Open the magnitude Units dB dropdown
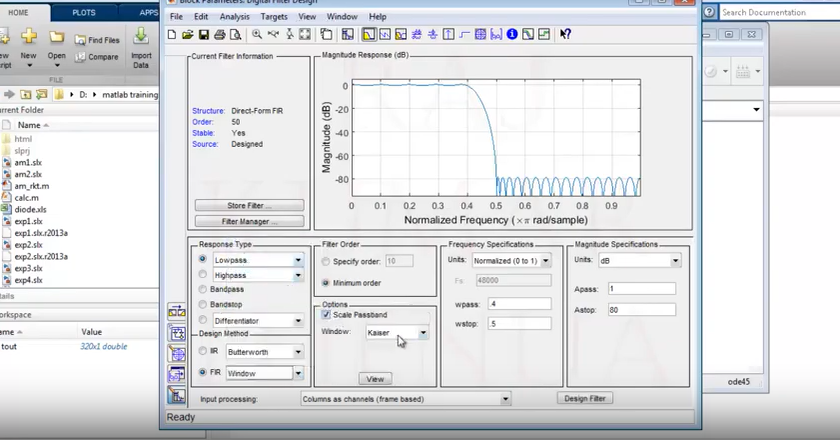The image size is (840, 440). click(640, 261)
